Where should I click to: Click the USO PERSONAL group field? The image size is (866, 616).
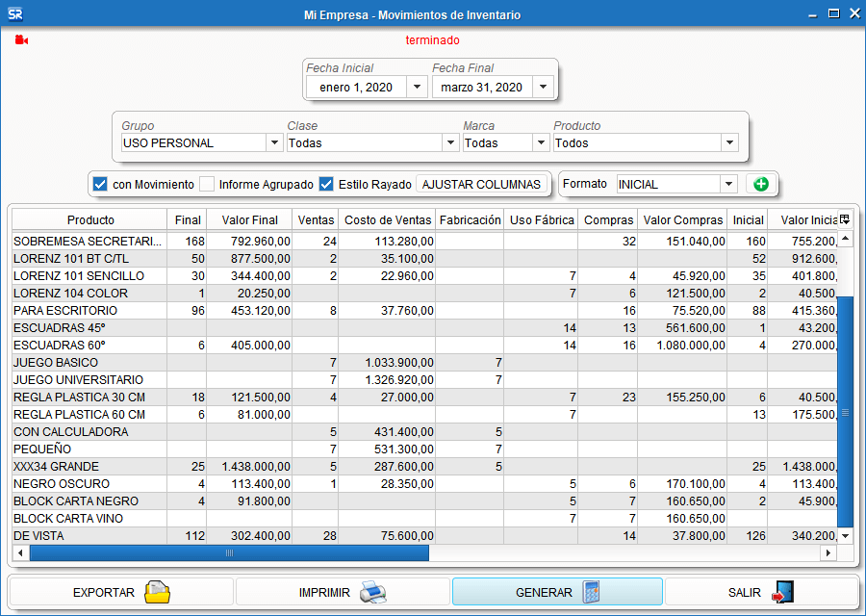pyautogui.click(x=193, y=142)
